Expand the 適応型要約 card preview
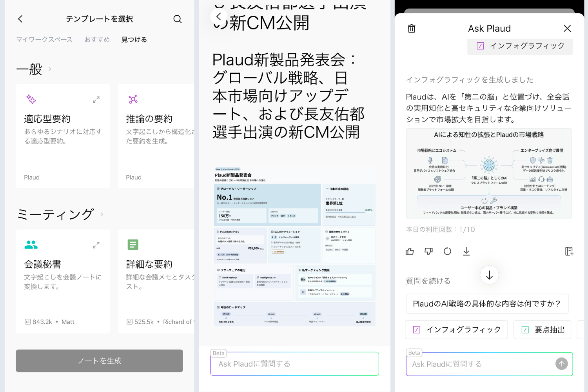The image size is (588, 392). pyautogui.click(x=96, y=100)
